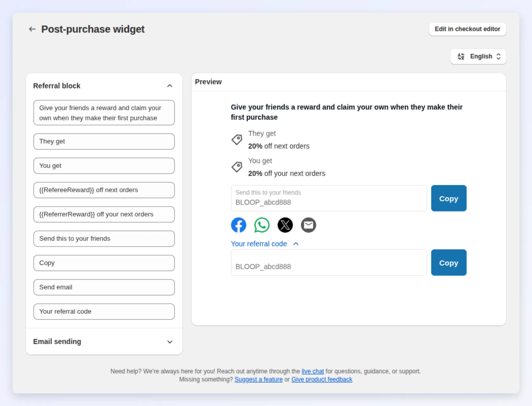Share via the email envelope icon
Viewport: 532px width, 406px height.
308,225
